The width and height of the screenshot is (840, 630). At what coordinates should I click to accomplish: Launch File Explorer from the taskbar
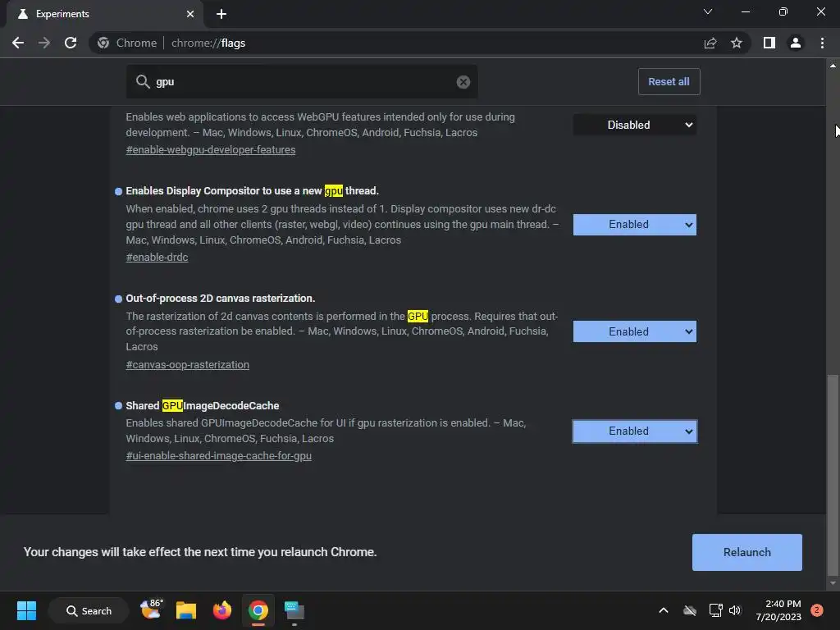186,610
